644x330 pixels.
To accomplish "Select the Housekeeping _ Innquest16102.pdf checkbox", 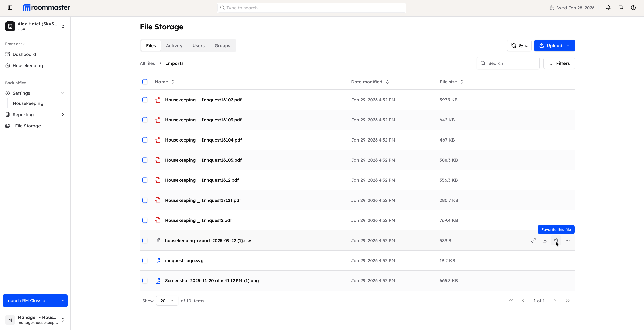I will (x=145, y=100).
